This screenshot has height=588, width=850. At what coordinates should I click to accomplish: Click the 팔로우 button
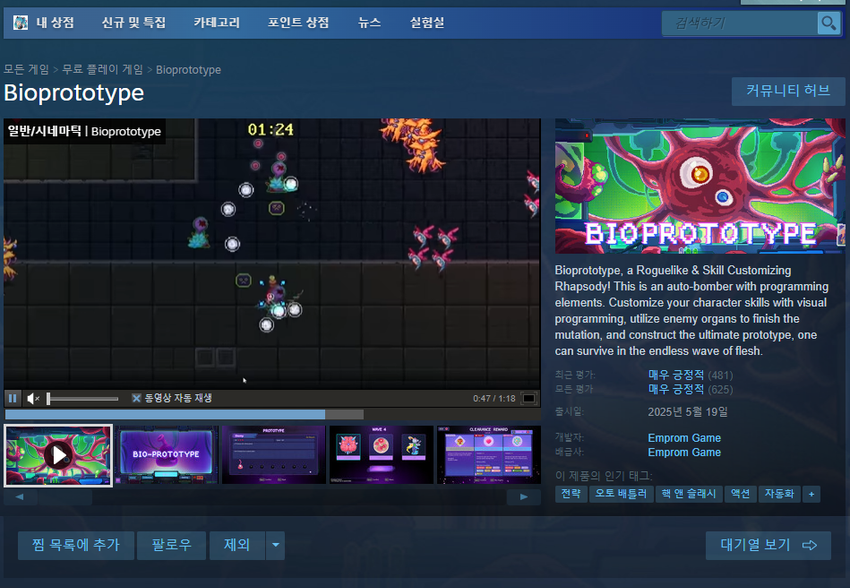pos(171,545)
